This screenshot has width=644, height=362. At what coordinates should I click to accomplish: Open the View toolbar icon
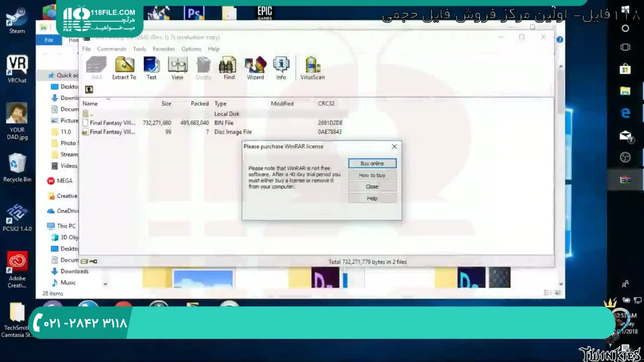178,68
